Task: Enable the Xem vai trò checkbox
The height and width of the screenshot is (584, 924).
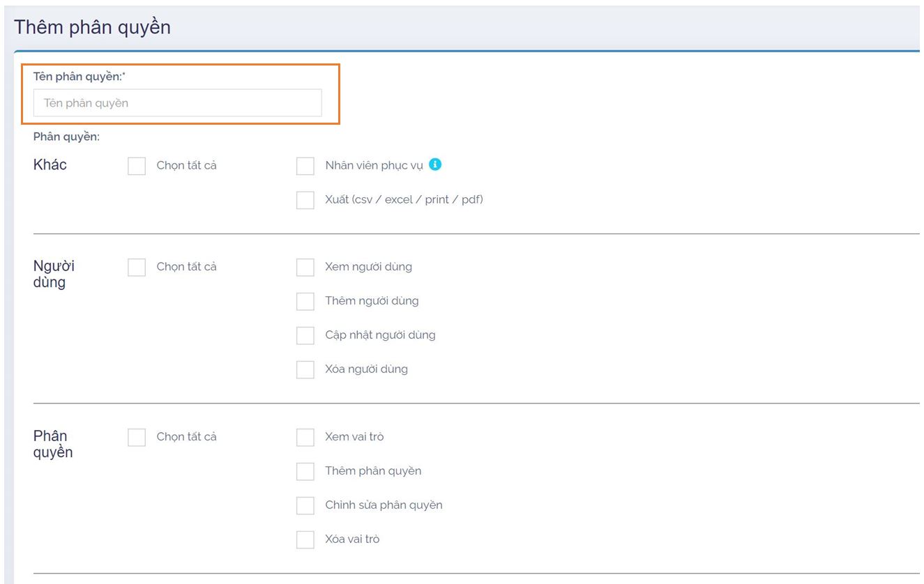Action: [305, 437]
